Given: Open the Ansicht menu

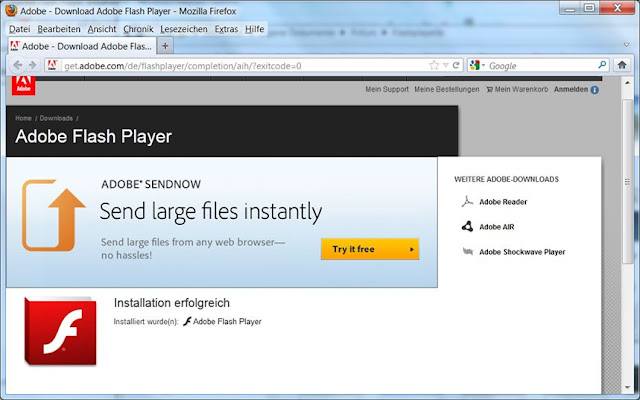Looking at the screenshot, I should [102, 29].
